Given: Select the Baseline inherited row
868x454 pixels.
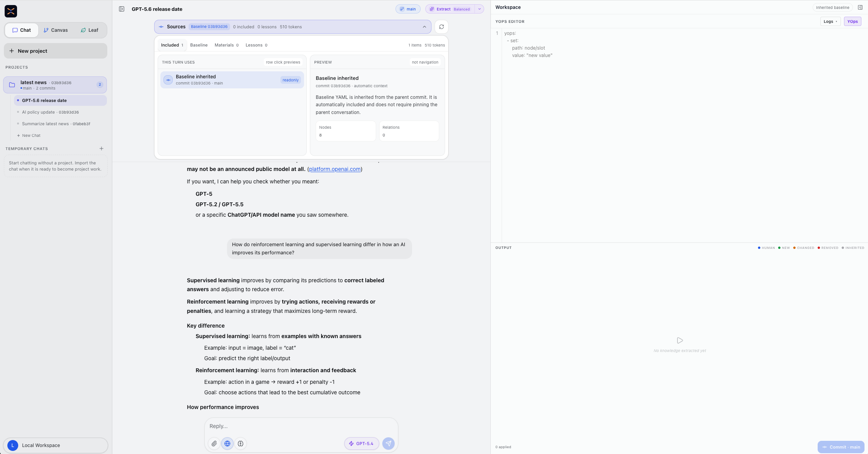Looking at the screenshot, I should tap(232, 80).
